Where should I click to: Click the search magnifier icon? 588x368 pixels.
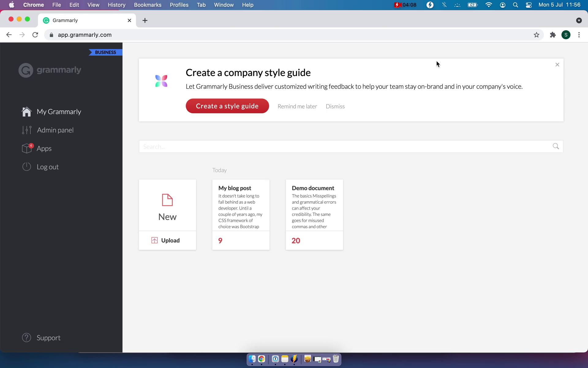556,146
